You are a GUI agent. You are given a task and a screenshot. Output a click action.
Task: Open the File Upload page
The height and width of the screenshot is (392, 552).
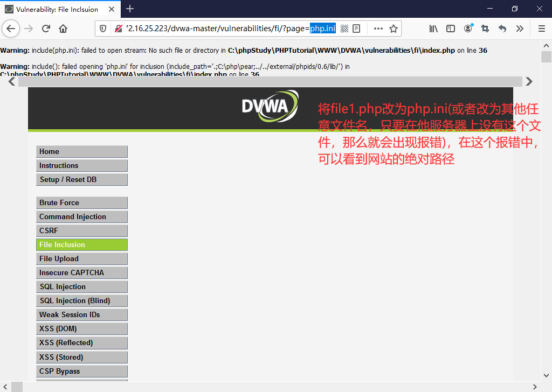82,259
